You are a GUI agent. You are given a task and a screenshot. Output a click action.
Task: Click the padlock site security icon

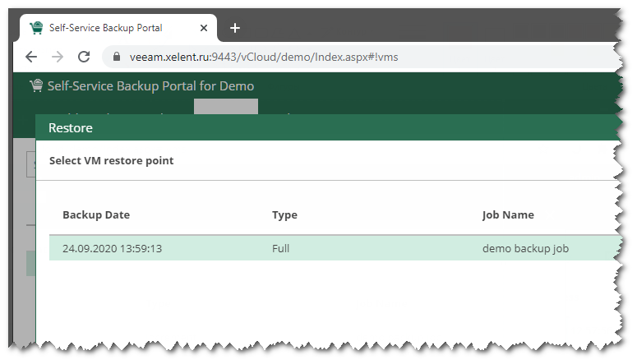coord(117,57)
